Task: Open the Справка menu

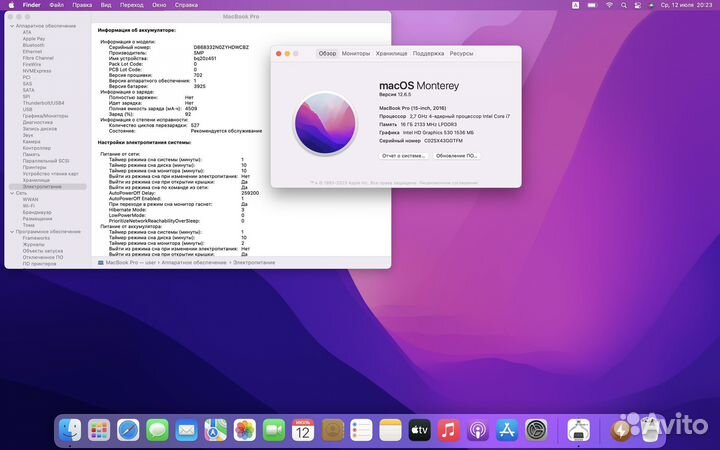Action: coord(186,5)
